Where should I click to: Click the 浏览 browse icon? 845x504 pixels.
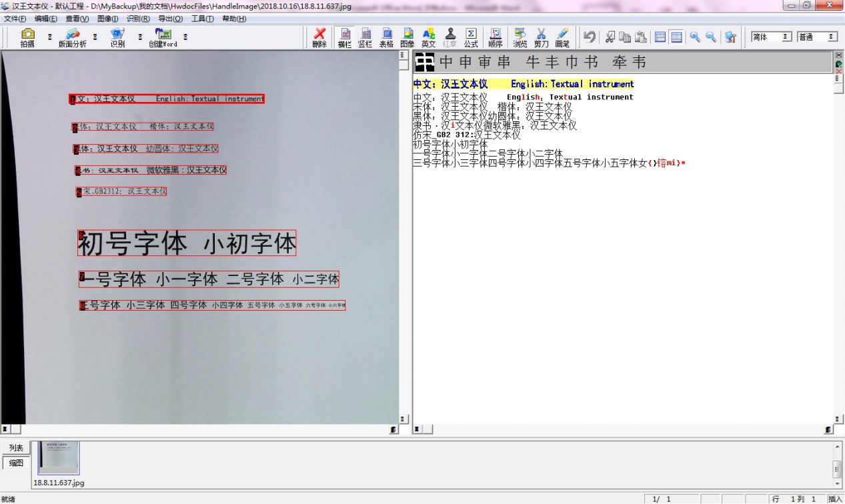coord(520,37)
